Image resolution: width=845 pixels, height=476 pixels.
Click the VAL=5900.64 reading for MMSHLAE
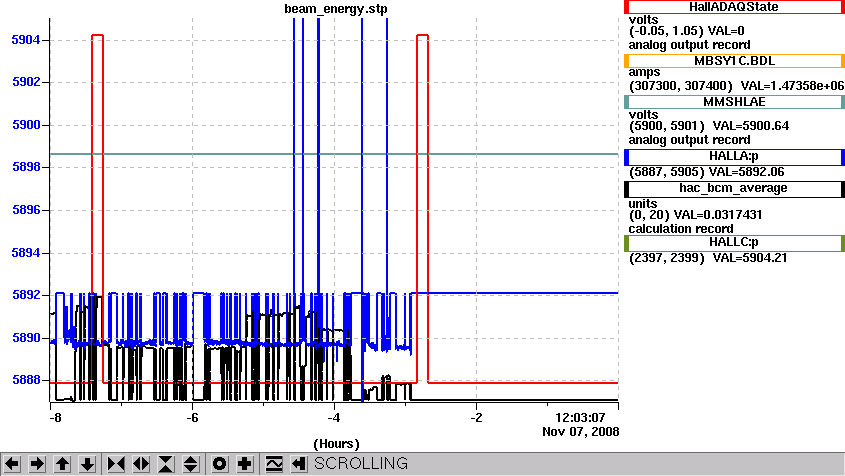[x=751, y=126]
